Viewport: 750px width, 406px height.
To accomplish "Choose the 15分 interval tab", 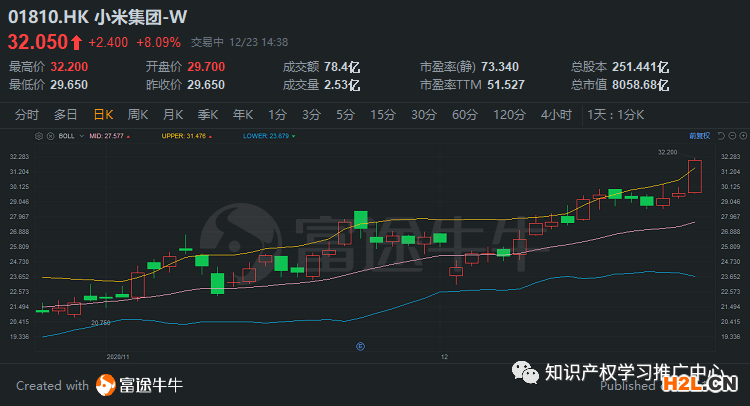I will 383,115.
